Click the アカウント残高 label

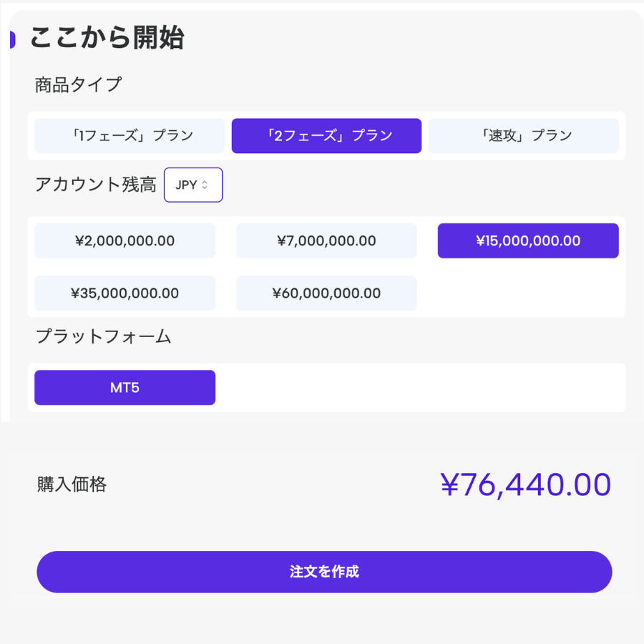pyautogui.click(x=95, y=185)
